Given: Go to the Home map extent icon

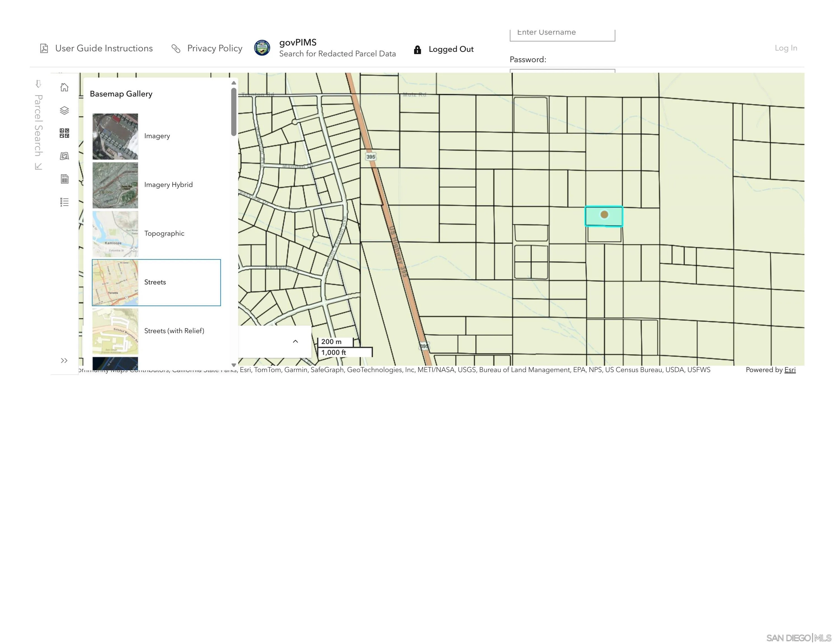Looking at the screenshot, I should click(65, 87).
